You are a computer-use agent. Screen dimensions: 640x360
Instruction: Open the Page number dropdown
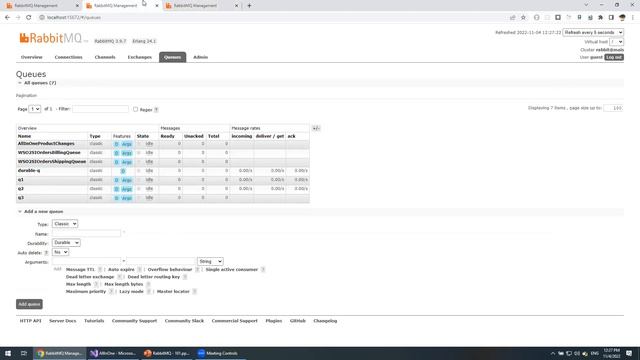coord(35,109)
